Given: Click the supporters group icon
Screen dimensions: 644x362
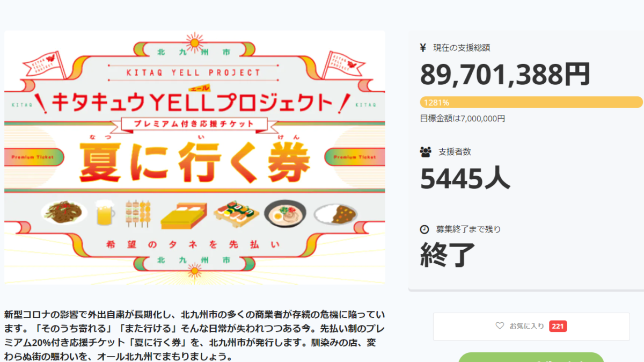Looking at the screenshot, I should pos(425,152).
